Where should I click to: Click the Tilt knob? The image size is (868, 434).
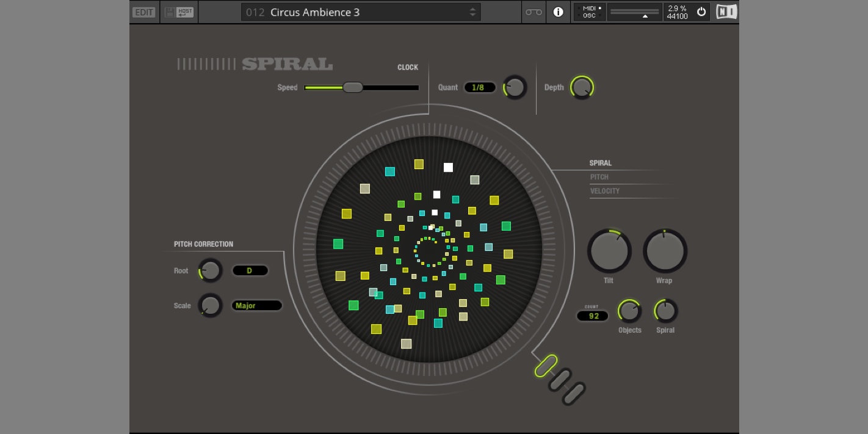[x=609, y=251]
